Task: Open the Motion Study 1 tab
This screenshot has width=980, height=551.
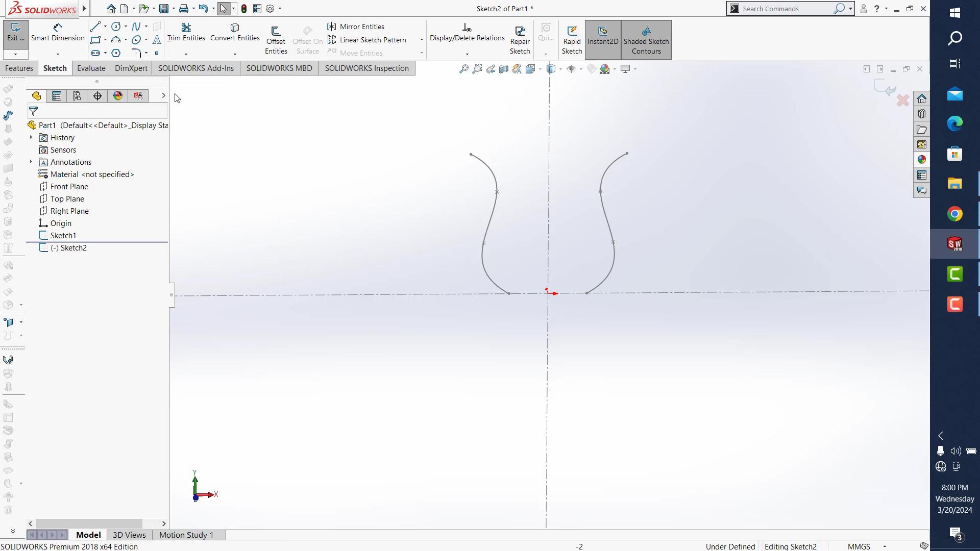Action: [186, 535]
